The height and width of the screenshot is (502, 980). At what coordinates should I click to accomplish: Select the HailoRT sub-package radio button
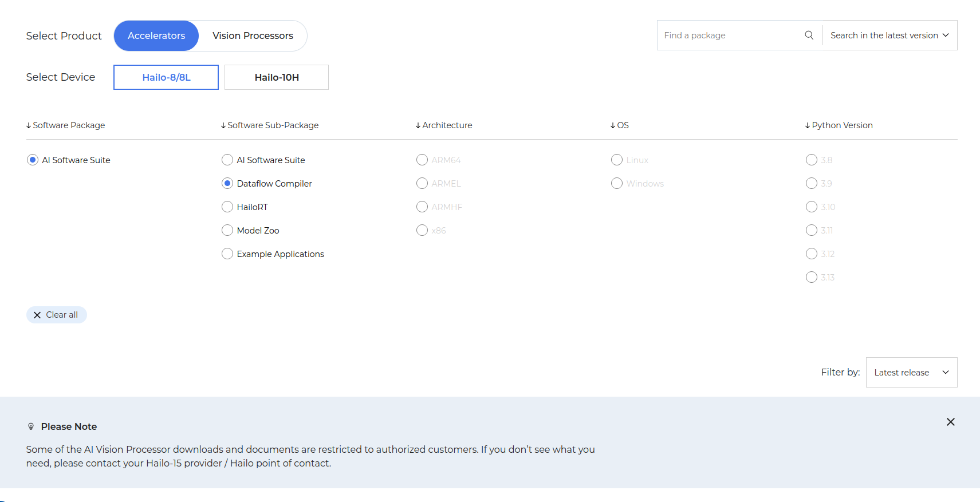(227, 207)
